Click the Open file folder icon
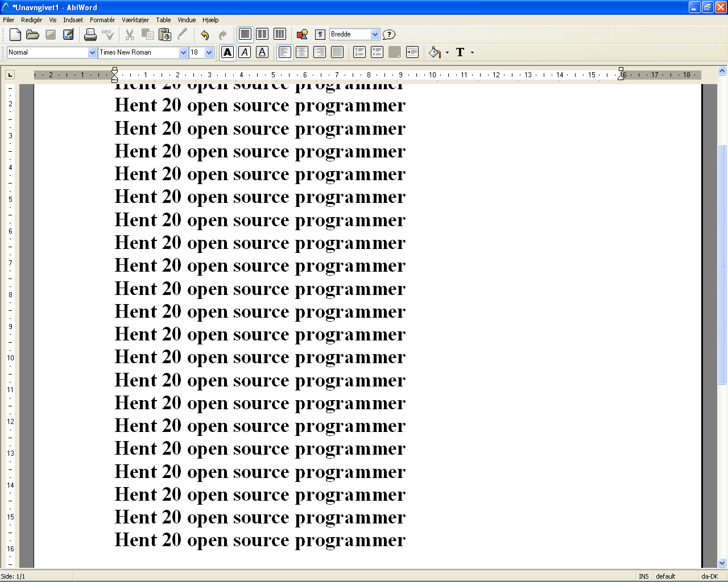Image resolution: width=728 pixels, height=582 pixels. coord(32,35)
